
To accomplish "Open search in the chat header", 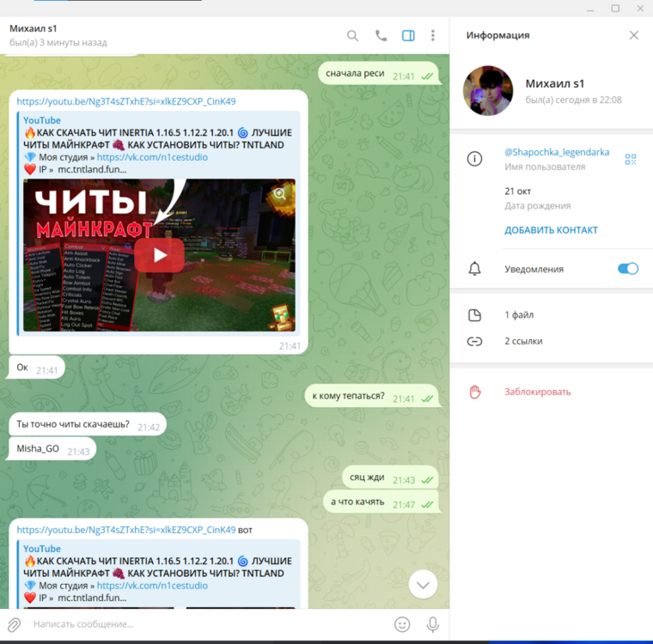I will pyautogui.click(x=352, y=36).
